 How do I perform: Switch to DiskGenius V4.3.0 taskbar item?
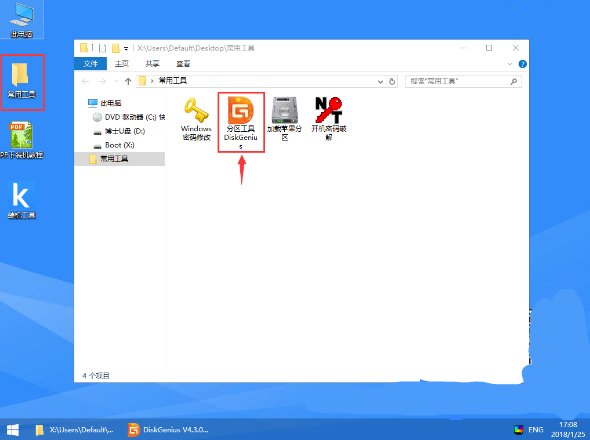pyautogui.click(x=168, y=430)
